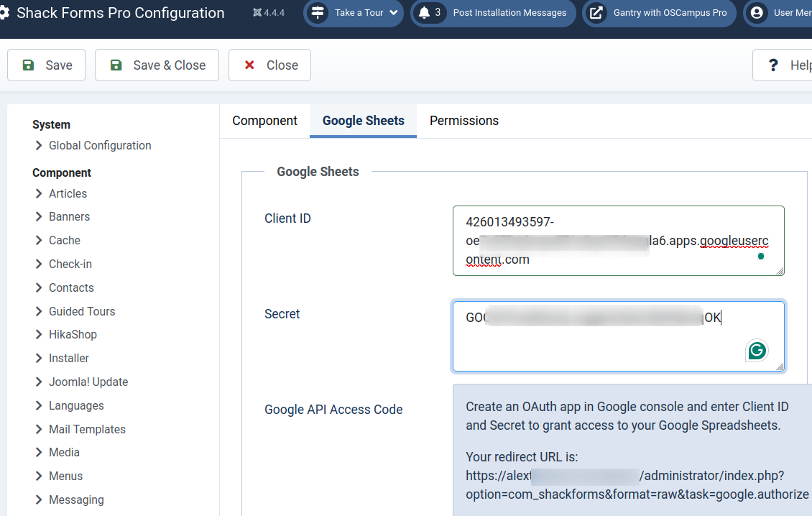Click the Grammarly icon in Secret field
Viewport: 812px width, 516px height.
point(757,351)
